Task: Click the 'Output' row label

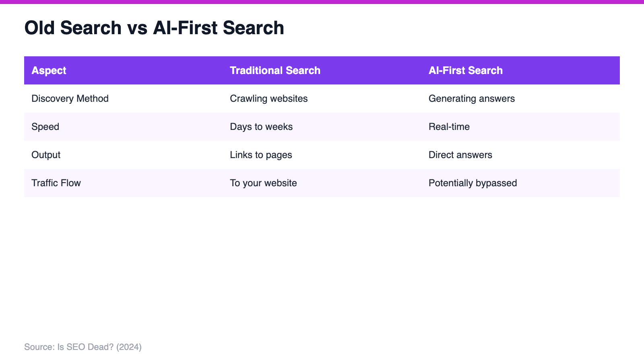Action: point(123,155)
